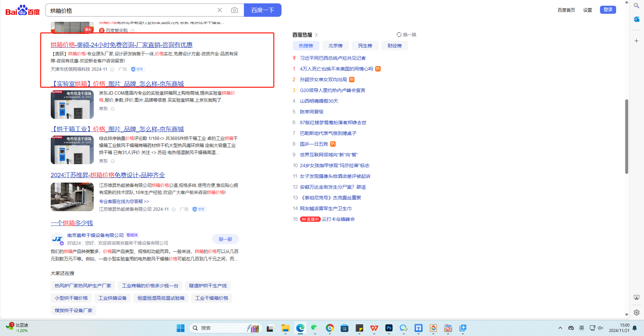The image size is (644, 336).
Task: Show hidden system tray icons
Action: tap(560, 328)
